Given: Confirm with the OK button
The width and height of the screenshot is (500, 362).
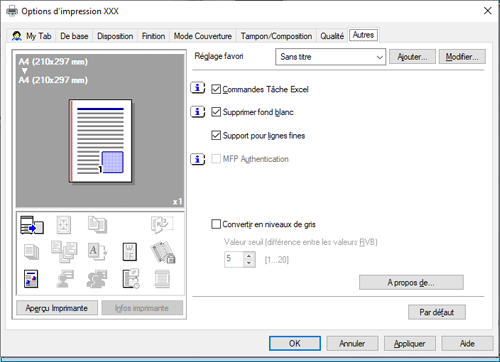Looking at the screenshot, I should point(295,343).
